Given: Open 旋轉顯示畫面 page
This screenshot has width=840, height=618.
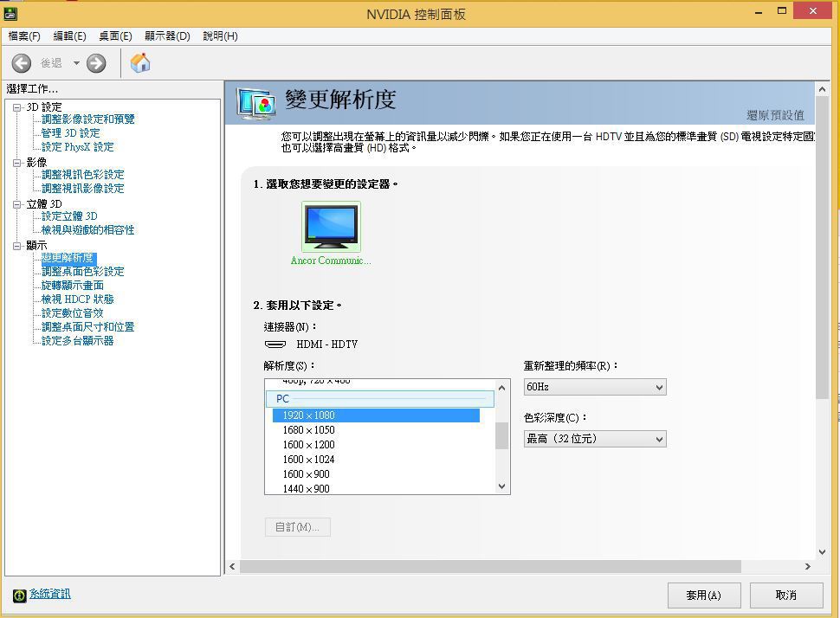Looking at the screenshot, I should (73, 286).
